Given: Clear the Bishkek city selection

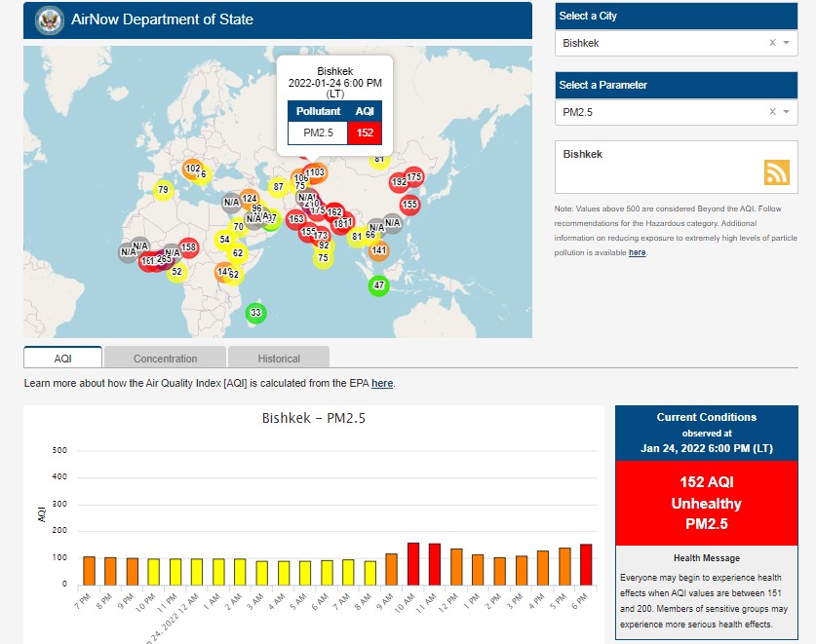Looking at the screenshot, I should 772,43.
